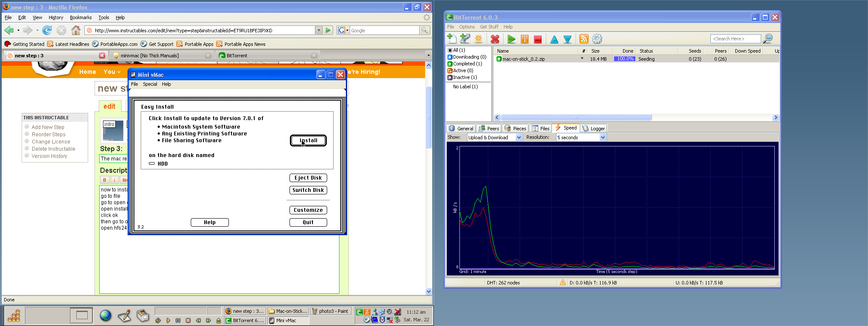Click globe icon in taskbar quick launch
This screenshot has height=326, width=868.
pyautogui.click(x=106, y=315)
